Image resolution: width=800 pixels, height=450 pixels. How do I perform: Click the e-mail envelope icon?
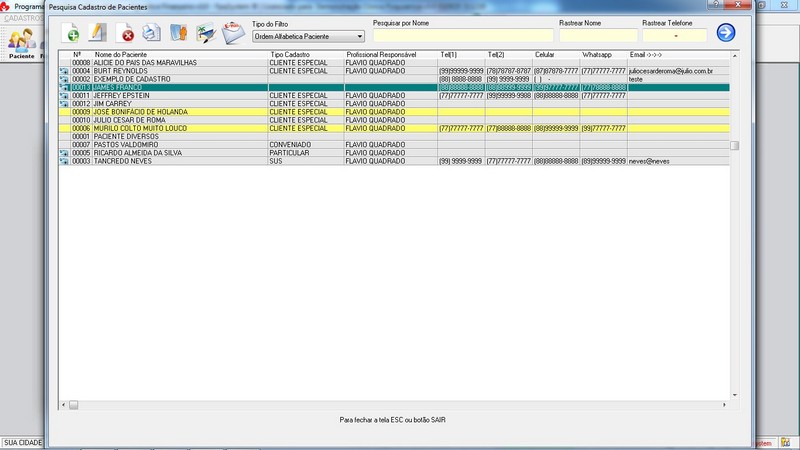234,33
